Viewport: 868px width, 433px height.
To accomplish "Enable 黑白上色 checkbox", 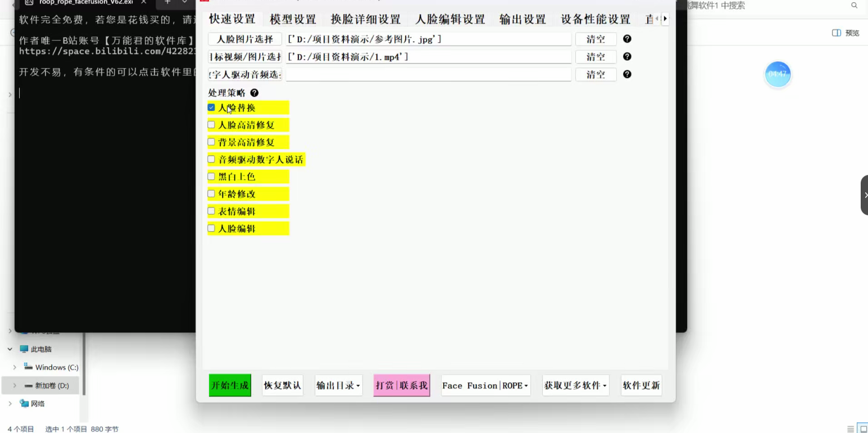I will tap(211, 177).
